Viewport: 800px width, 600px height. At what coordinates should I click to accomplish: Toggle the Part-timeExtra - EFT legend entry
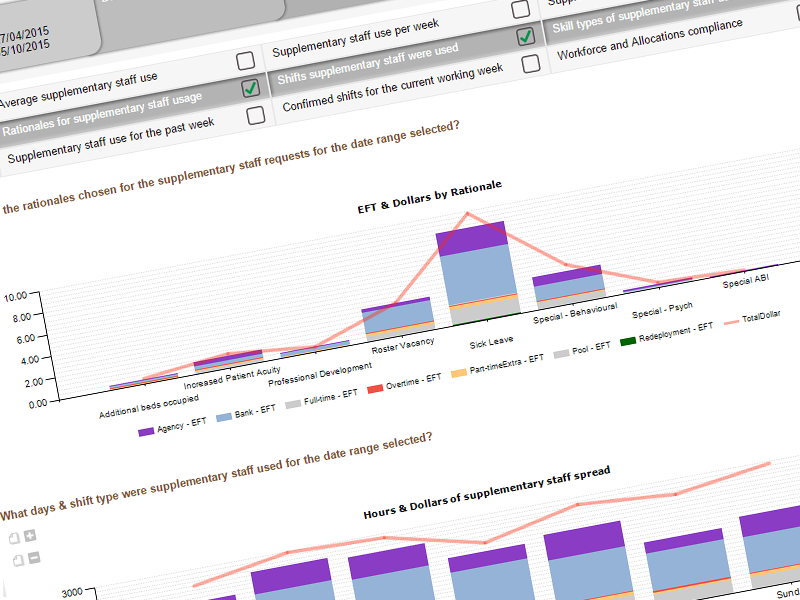coord(497,367)
